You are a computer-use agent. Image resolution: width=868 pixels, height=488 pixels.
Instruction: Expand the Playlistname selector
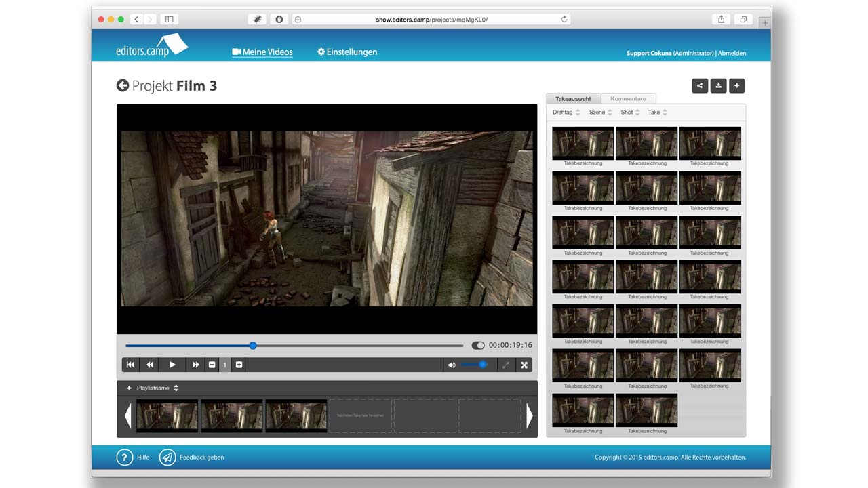pyautogui.click(x=176, y=388)
